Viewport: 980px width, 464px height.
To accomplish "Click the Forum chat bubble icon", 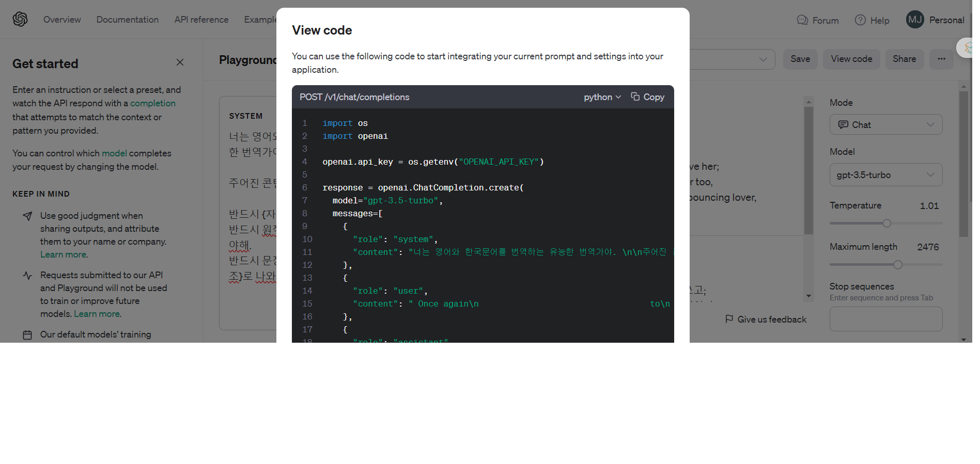I will tap(802, 20).
